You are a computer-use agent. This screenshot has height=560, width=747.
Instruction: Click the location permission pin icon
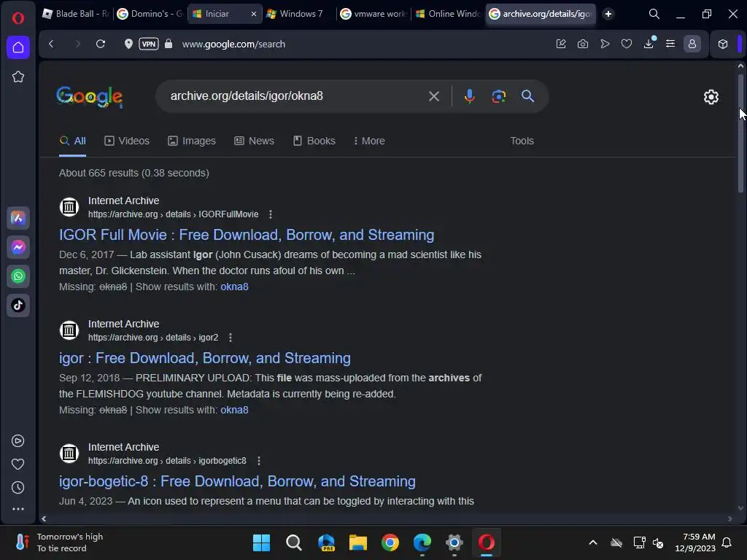(x=128, y=44)
